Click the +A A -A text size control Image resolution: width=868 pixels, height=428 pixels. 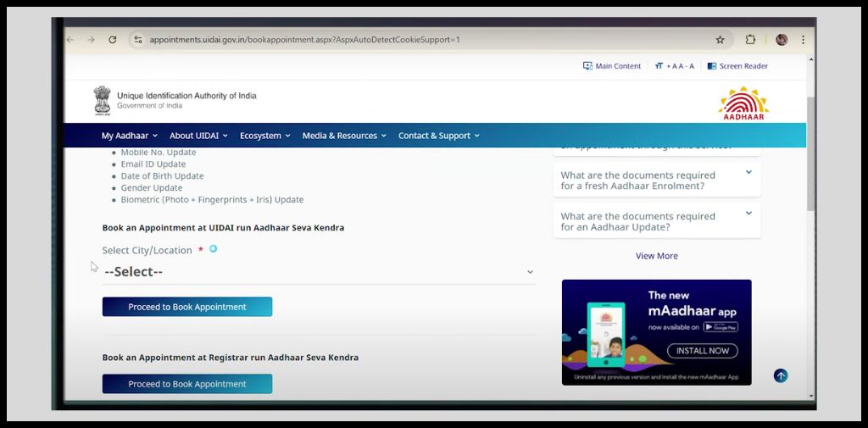[674, 66]
